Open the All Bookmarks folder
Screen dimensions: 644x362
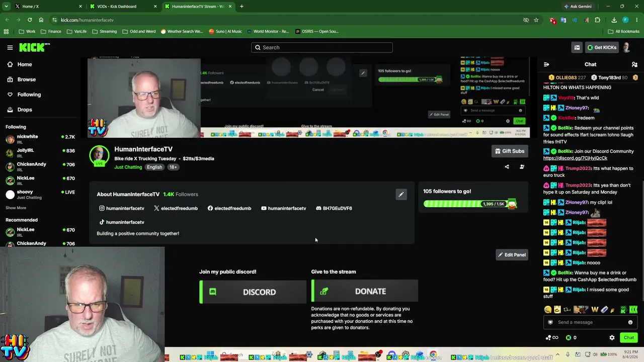[x=624, y=32]
